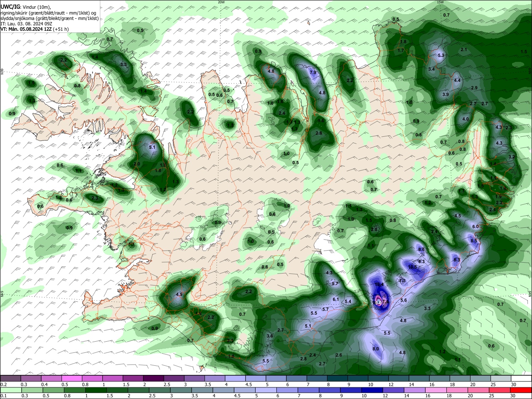Screen dimensions: 532x399
Task: Click the 2.0 precipitation value in the west
Action: pyautogui.click(x=137, y=164)
